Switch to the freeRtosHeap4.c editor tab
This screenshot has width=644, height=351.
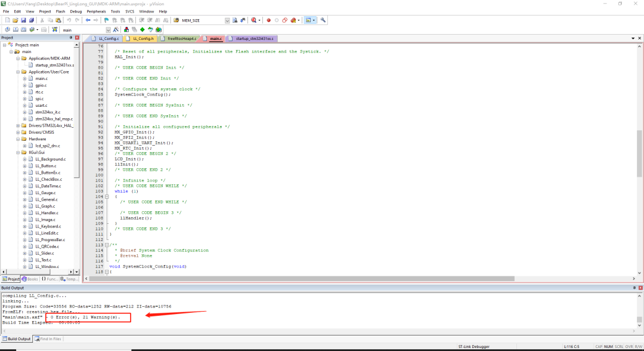181,38
